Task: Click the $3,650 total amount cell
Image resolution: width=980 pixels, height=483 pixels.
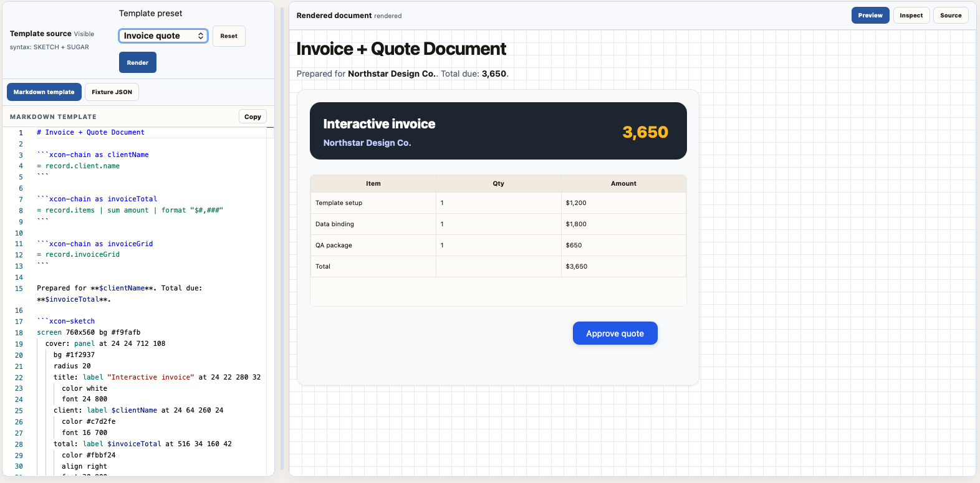Action: click(x=623, y=266)
